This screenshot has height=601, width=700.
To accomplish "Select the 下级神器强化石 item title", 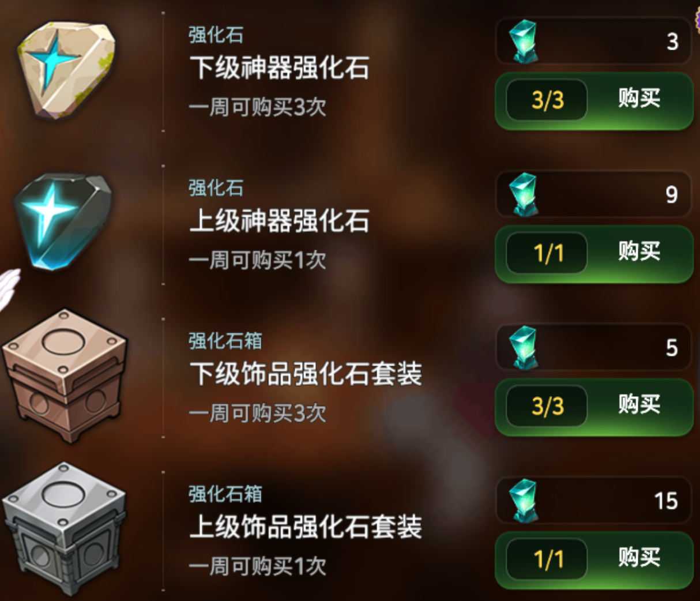I will (280, 67).
